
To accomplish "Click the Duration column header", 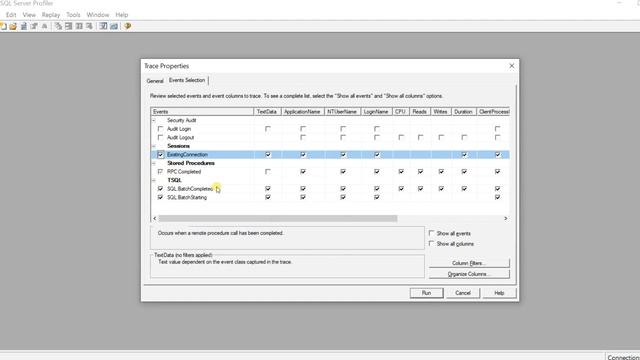I will (464, 111).
